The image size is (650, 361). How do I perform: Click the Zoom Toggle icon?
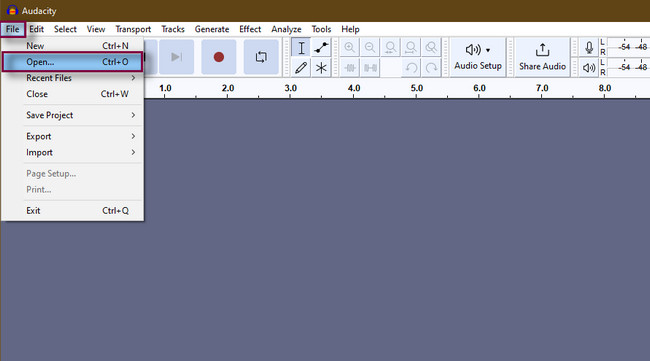click(431, 48)
